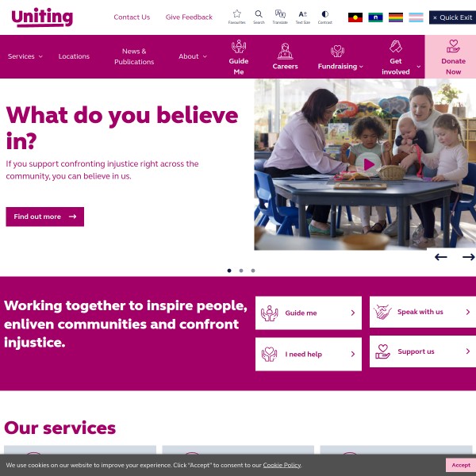476x476 pixels.
Task: Open the Locations menu item
Action: coord(74,56)
